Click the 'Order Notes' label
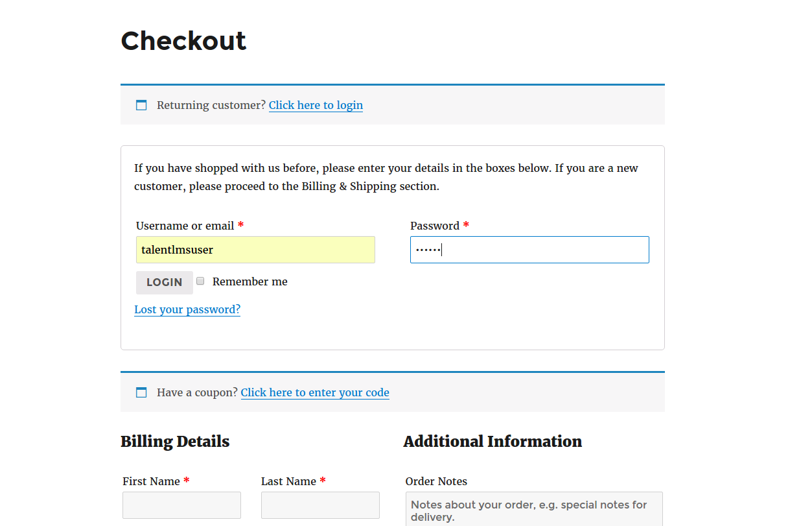 point(436,481)
